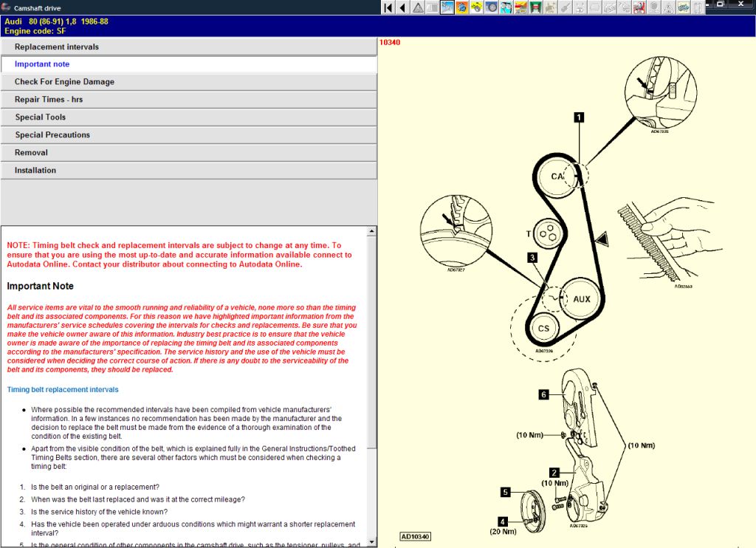Click the Engine code: SF header text
The height and width of the screenshot is (548, 756).
coord(35,31)
